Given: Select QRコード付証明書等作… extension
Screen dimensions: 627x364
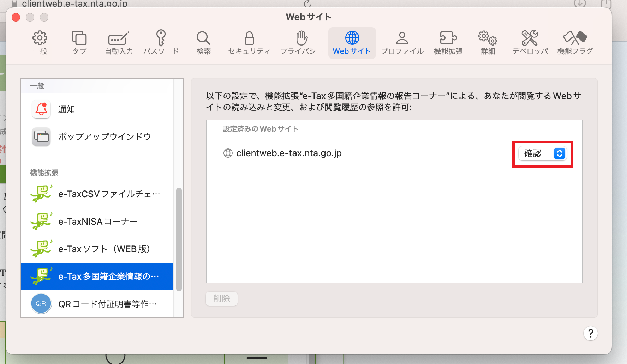Looking at the screenshot, I should pyautogui.click(x=97, y=304).
